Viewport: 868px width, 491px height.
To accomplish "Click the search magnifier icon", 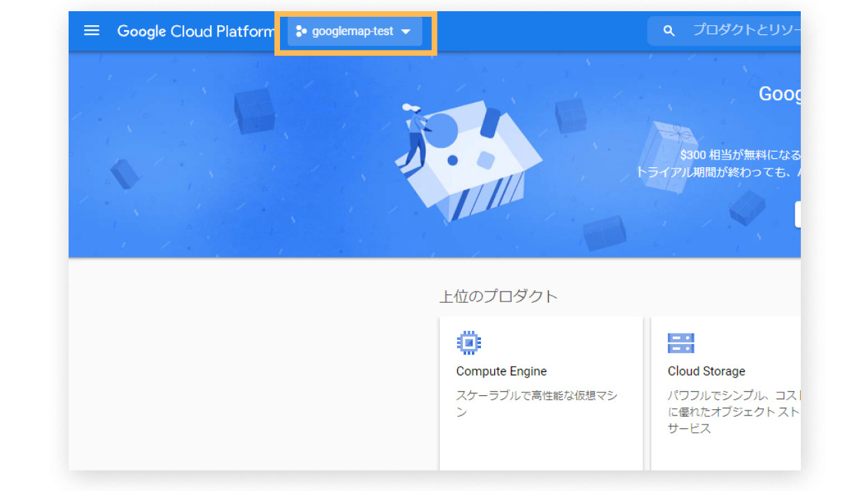I will pos(669,31).
